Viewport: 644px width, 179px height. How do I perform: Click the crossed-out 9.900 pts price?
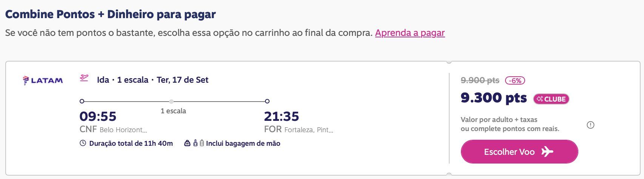point(480,80)
